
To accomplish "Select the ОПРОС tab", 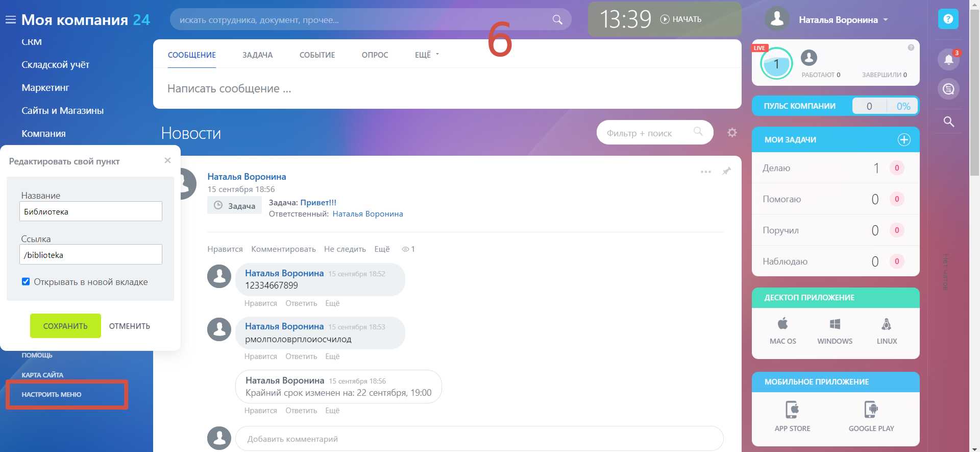I will click(x=375, y=55).
